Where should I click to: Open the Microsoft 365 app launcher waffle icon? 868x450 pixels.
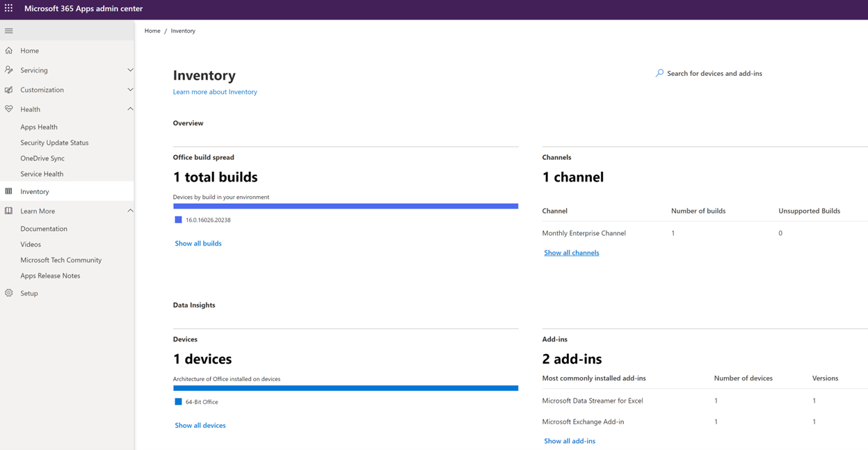[x=9, y=9]
